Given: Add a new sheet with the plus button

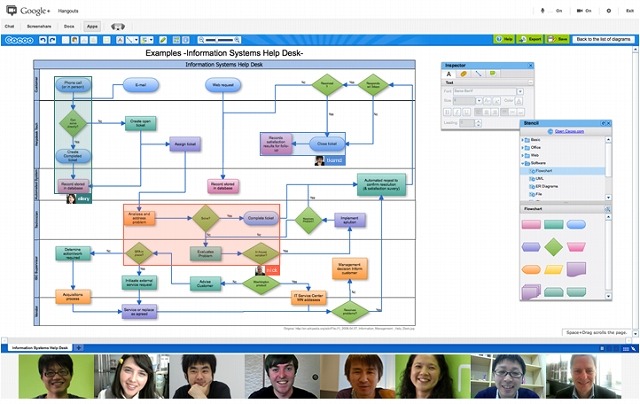Looking at the screenshot, I should point(78,348).
